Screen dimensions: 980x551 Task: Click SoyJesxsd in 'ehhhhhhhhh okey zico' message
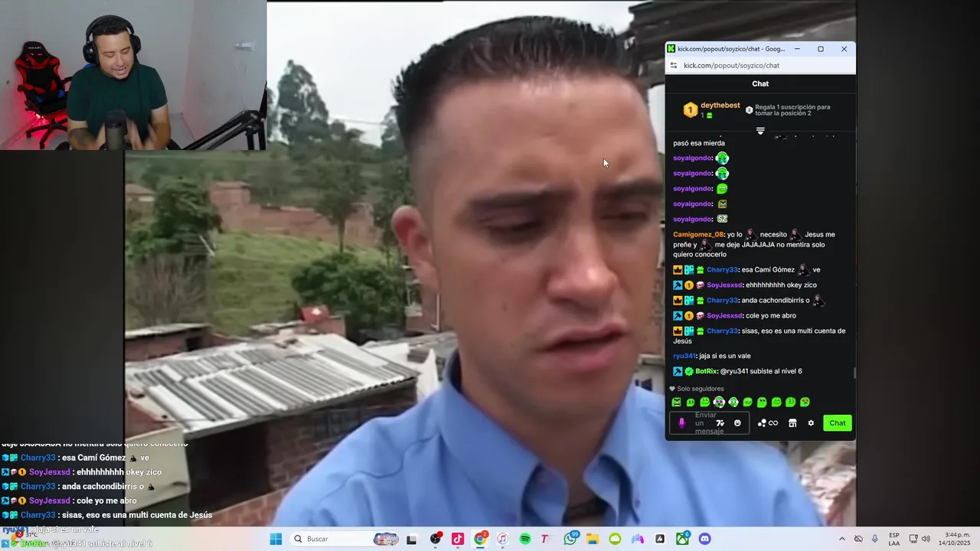(x=724, y=285)
